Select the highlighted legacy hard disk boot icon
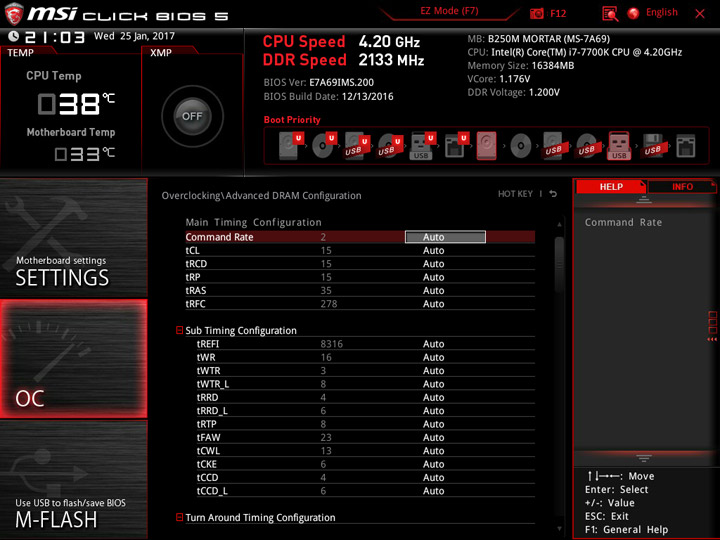Viewport: 720px width, 540px height. [x=487, y=146]
